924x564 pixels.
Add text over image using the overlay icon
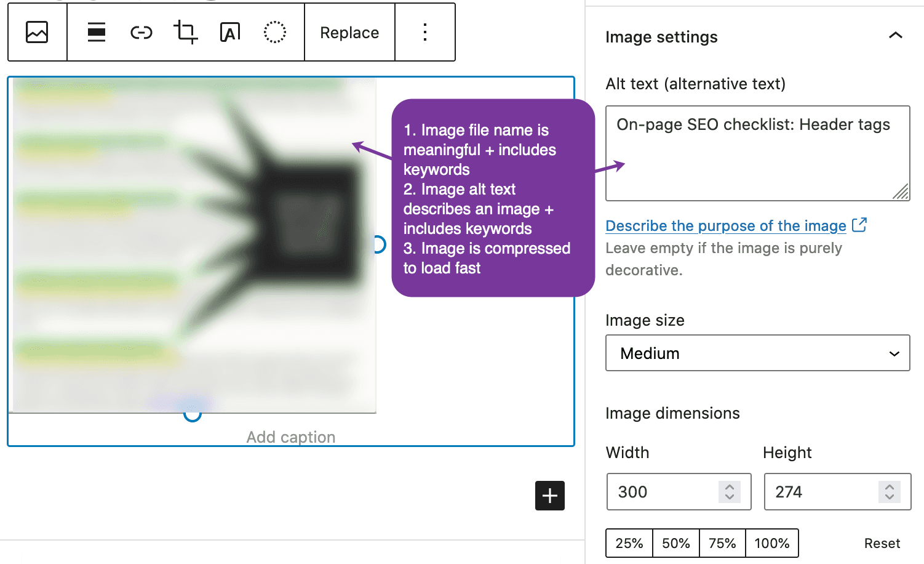[x=229, y=32]
